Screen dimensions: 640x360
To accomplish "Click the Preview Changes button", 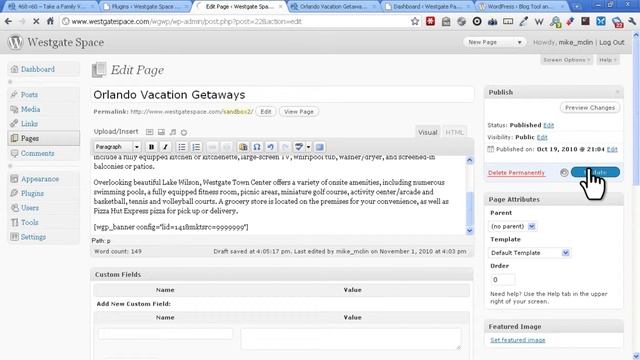I will click(x=590, y=108).
